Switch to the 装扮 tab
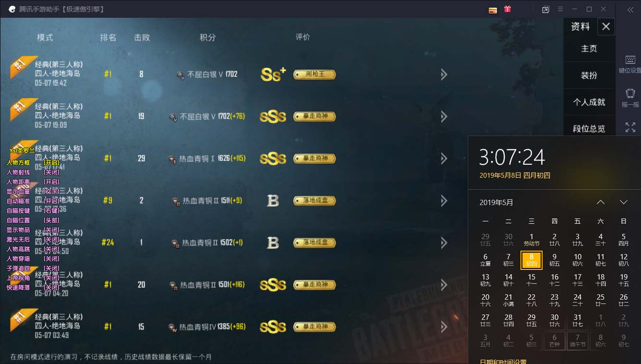This screenshot has height=364, width=641. click(x=589, y=75)
